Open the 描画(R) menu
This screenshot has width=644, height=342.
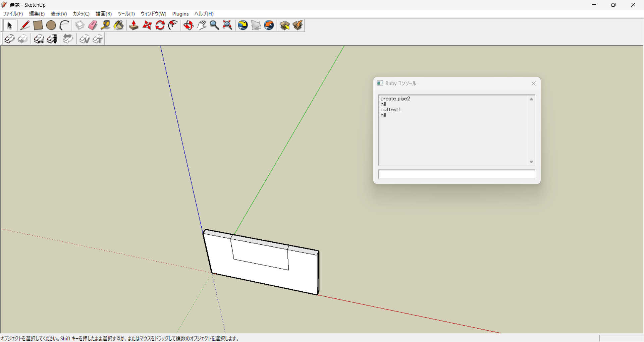pos(104,14)
